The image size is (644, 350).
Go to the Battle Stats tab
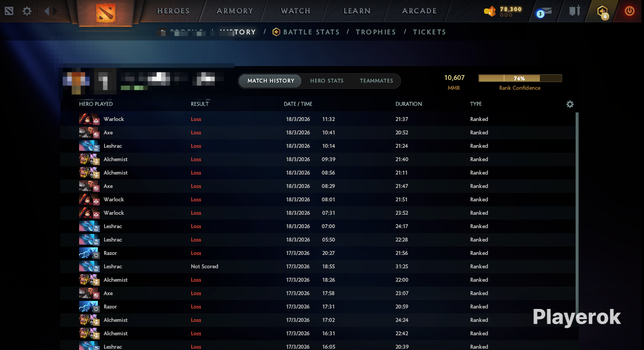pyautogui.click(x=311, y=32)
